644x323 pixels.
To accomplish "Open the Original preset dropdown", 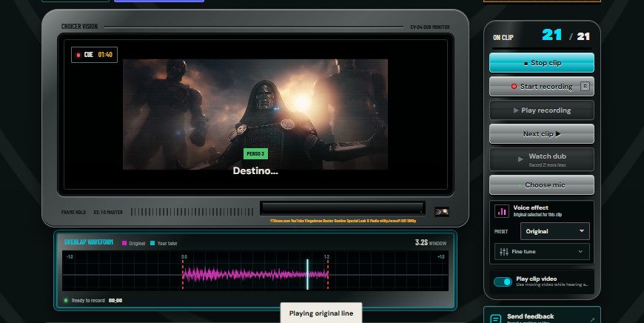I will pos(555,231).
